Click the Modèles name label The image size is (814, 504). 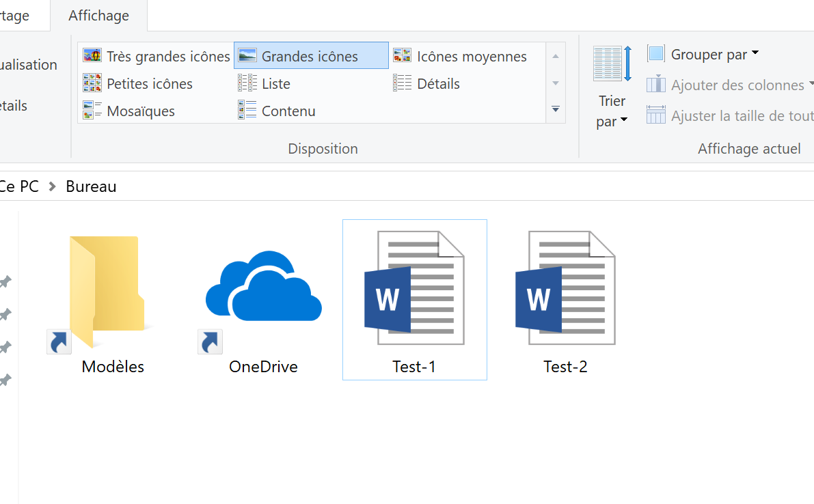(113, 367)
